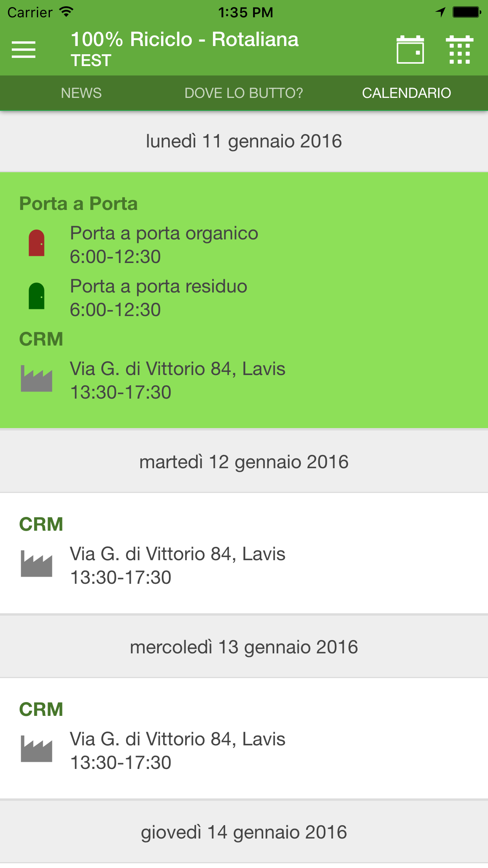Tap the factory icon under martedì CRM
The width and height of the screenshot is (488, 868).
(x=37, y=564)
